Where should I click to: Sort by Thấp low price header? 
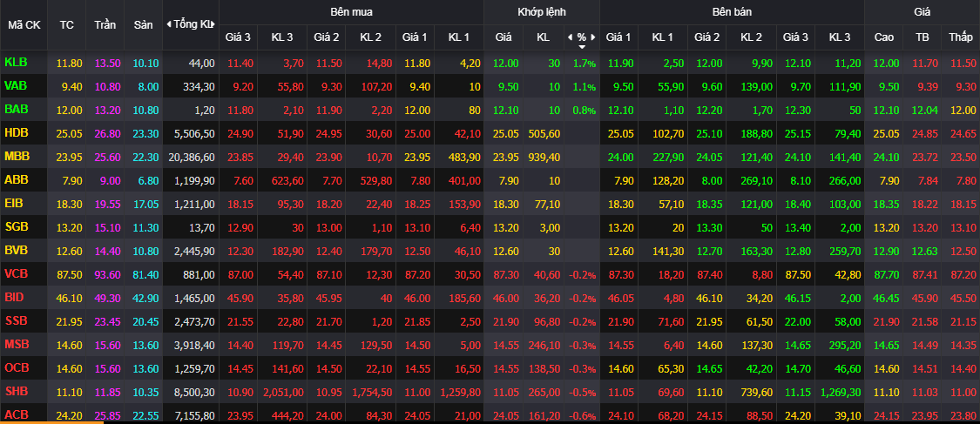(960, 37)
